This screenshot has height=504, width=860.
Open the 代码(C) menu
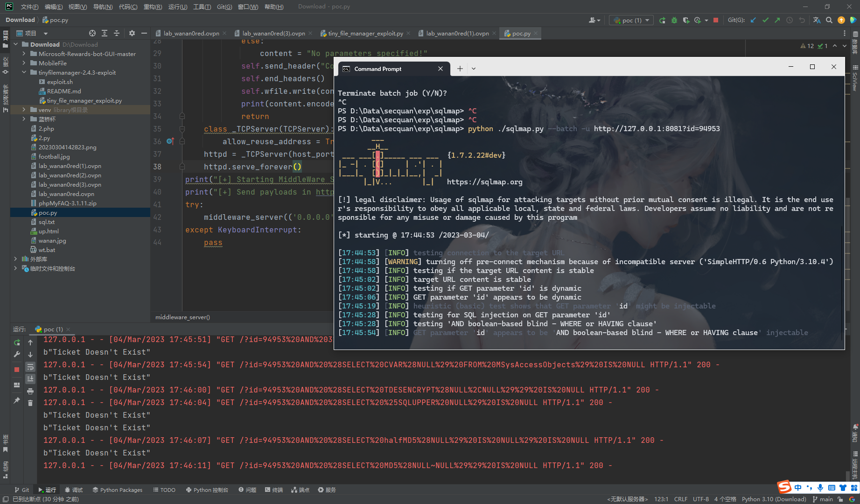[128, 7]
